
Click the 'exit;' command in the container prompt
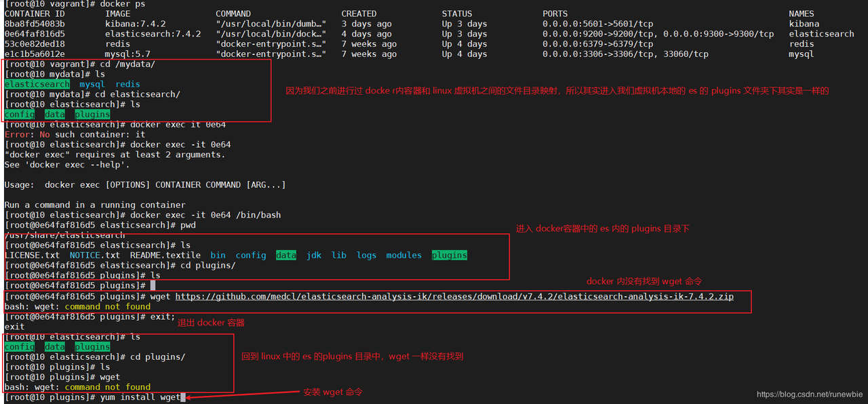[163, 317]
